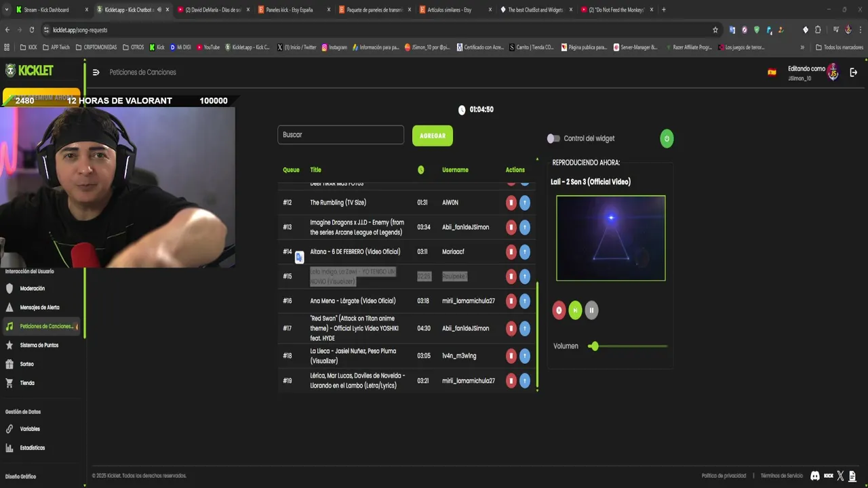Viewport: 868px width, 488px height.
Task: Move La Lleca up the queue
Action: (x=525, y=356)
